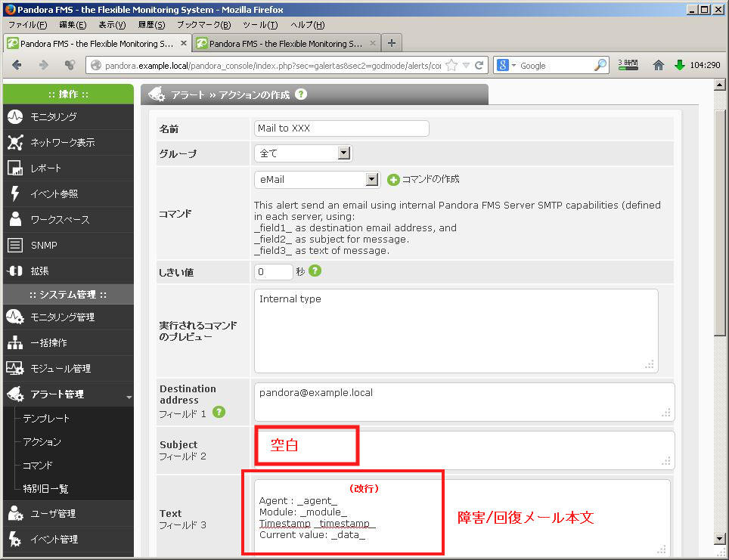Open モニタリング in the sidebar

[x=68, y=116]
